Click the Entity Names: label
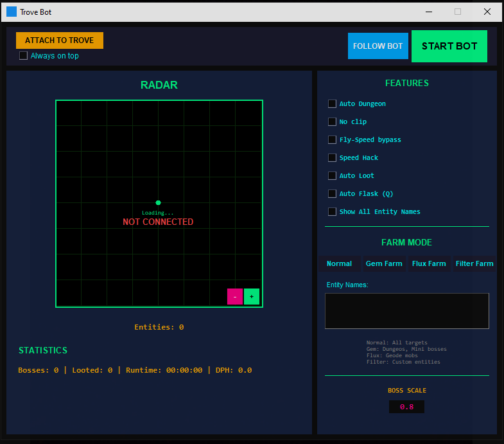The width and height of the screenshot is (504, 444). pyautogui.click(x=347, y=285)
